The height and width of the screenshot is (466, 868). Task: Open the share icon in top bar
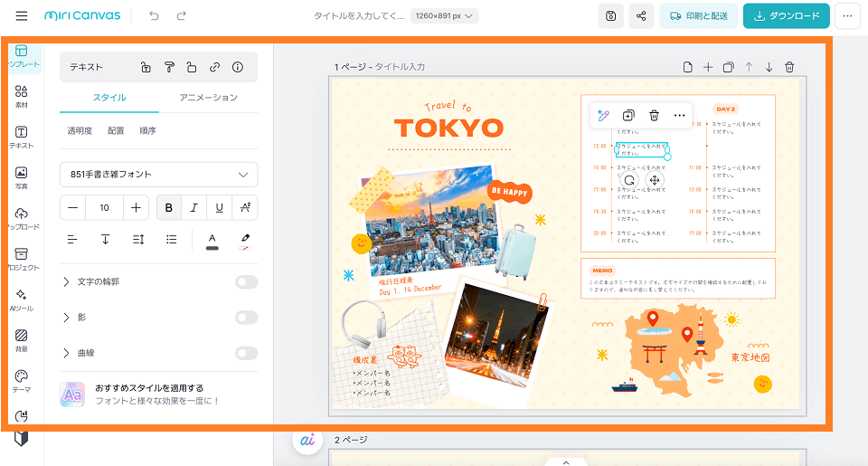click(x=641, y=16)
